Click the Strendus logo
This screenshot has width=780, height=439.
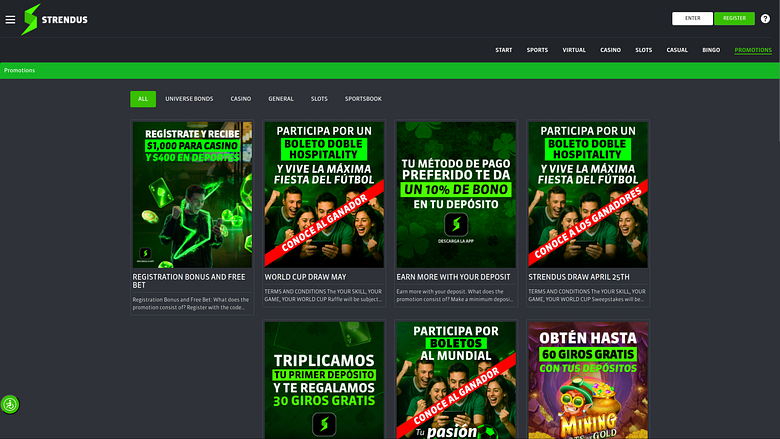[54, 19]
